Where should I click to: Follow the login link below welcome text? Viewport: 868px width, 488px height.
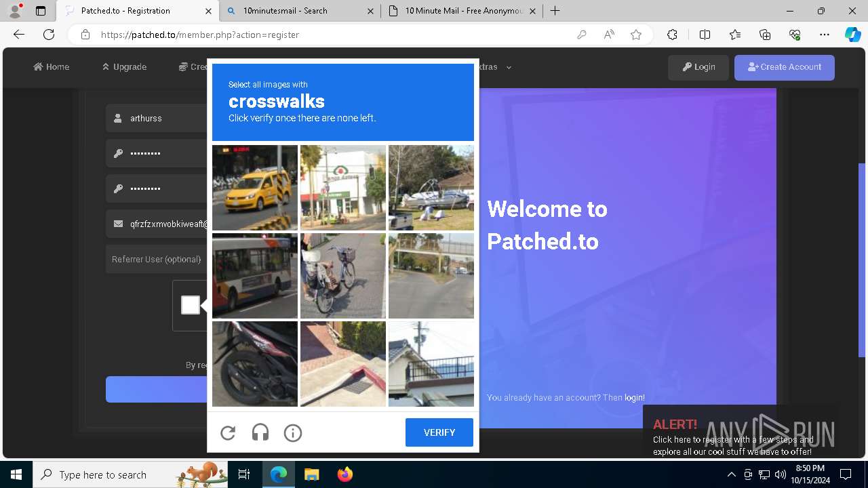[x=634, y=398]
